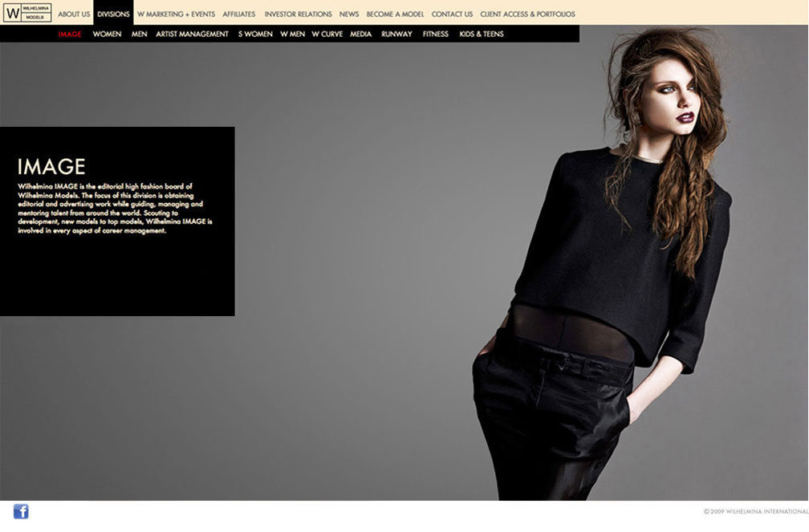Screen dimensions: 809x532
Task: Open Client Access & Portfolios
Action: coord(527,14)
